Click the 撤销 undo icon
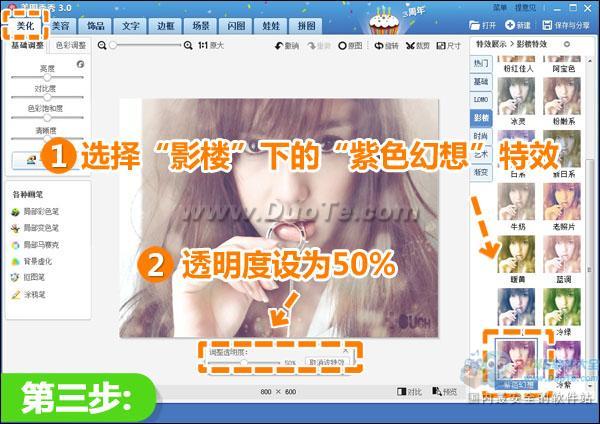600x424 pixels. click(x=286, y=45)
